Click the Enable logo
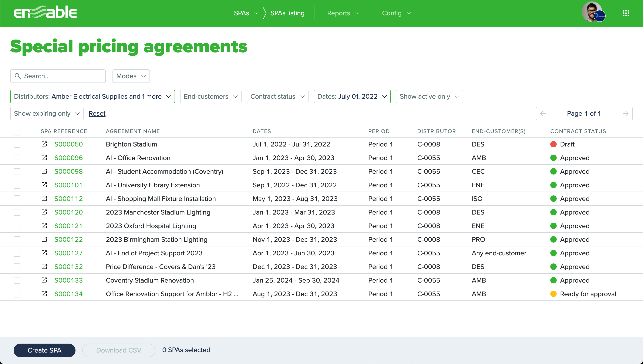Viewport: 643px width, 364px height. [45, 12]
